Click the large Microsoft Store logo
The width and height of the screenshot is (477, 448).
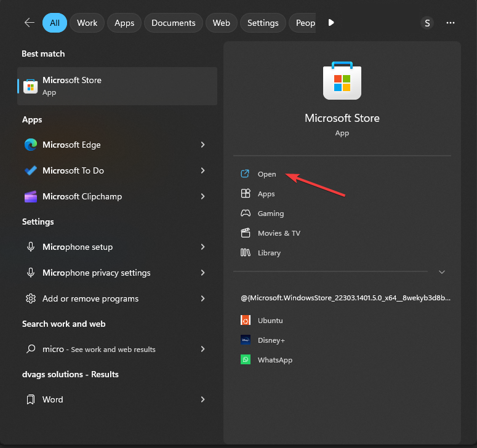[x=342, y=81]
